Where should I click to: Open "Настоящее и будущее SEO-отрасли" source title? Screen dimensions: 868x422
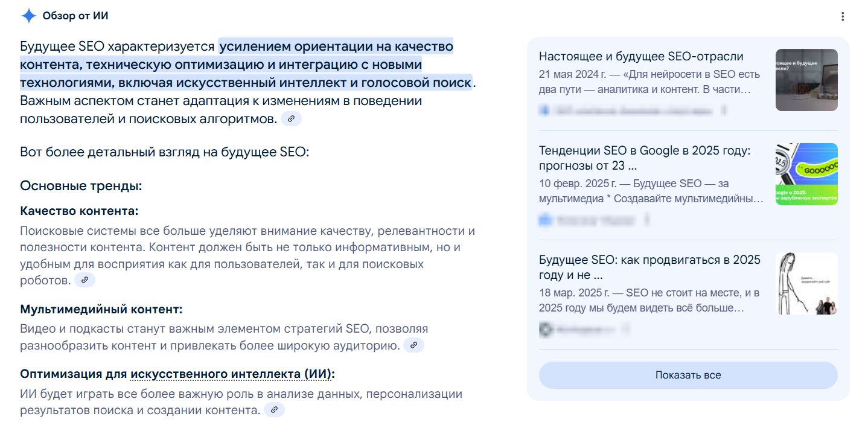641,57
